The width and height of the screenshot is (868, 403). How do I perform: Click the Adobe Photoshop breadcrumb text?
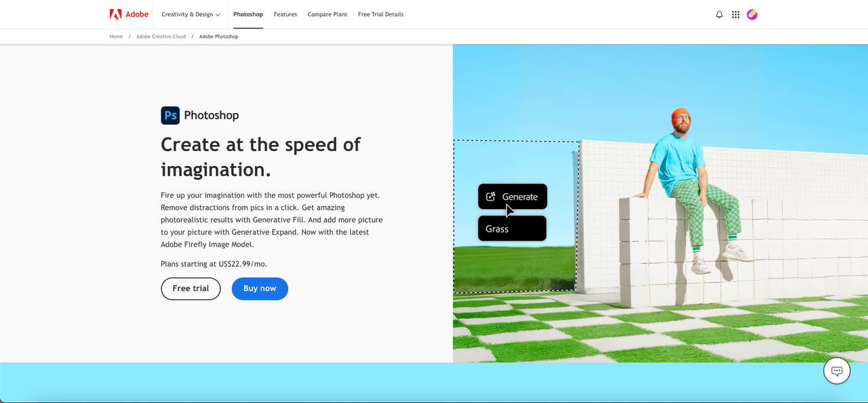[x=218, y=37]
